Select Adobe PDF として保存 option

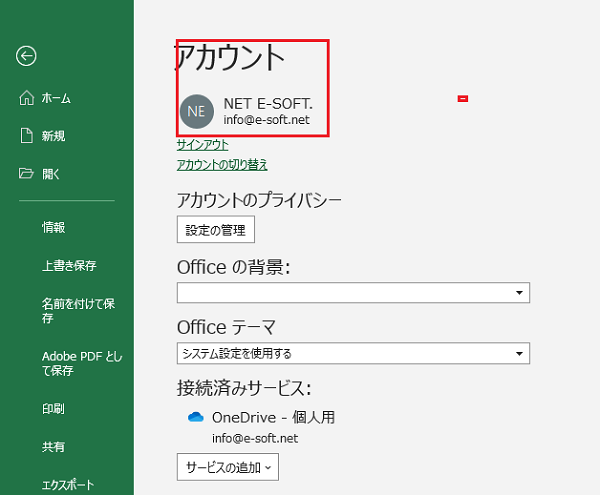pos(82,363)
